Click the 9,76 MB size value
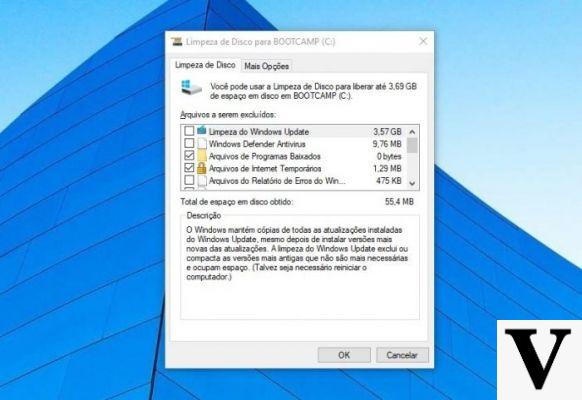Image resolution: width=582 pixels, height=400 pixels. (387, 144)
